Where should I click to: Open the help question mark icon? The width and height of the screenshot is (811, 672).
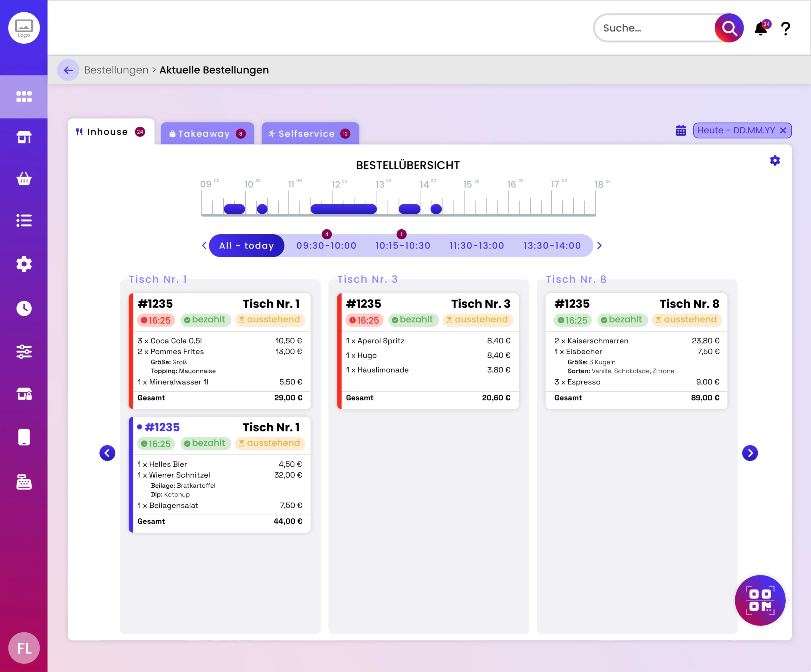786,29
